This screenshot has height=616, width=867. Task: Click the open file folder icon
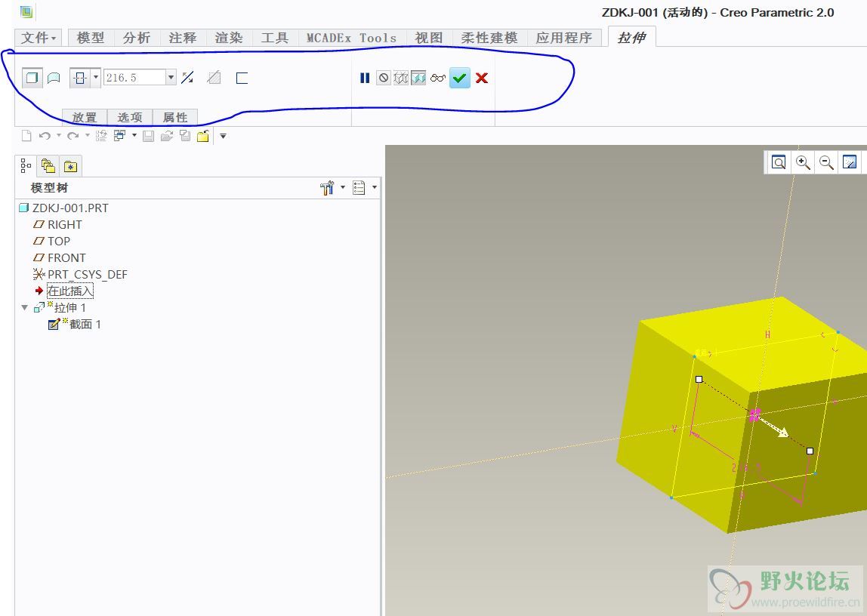pyautogui.click(x=167, y=136)
